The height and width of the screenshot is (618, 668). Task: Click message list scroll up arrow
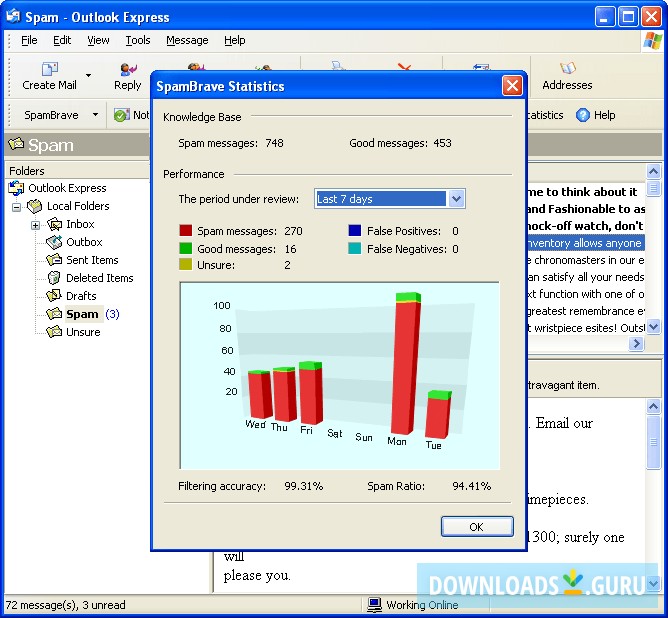pos(653,172)
